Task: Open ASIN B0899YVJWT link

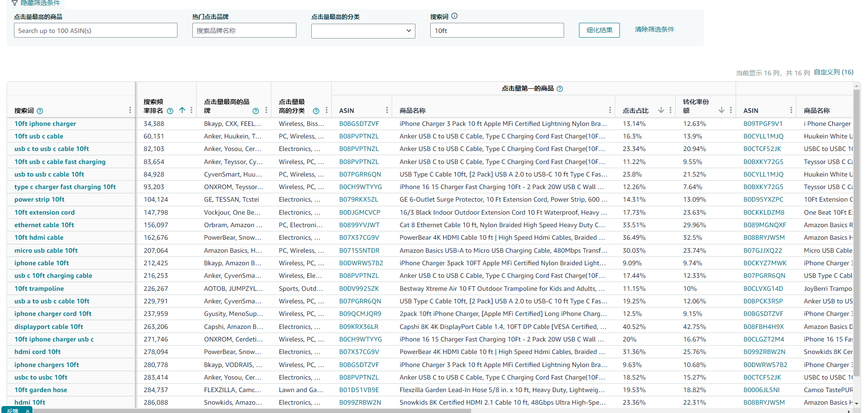Action: pyautogui.click(x=359, y=225)
